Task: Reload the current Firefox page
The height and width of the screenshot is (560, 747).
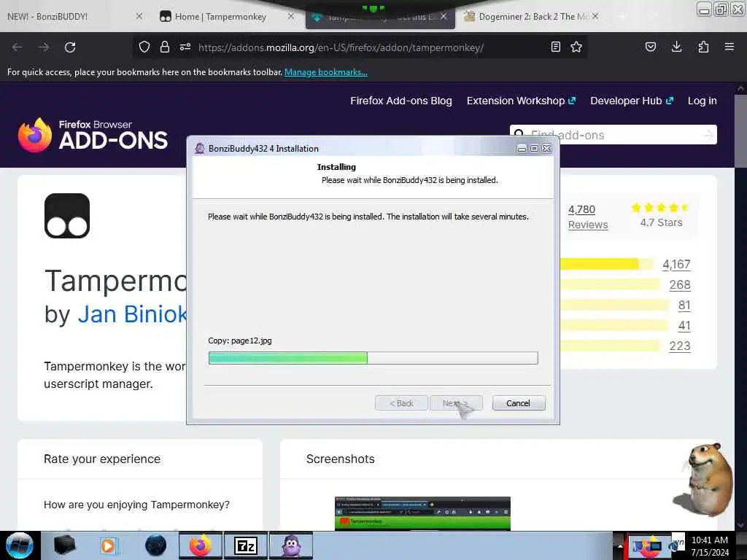Action: tap(70, 47)
